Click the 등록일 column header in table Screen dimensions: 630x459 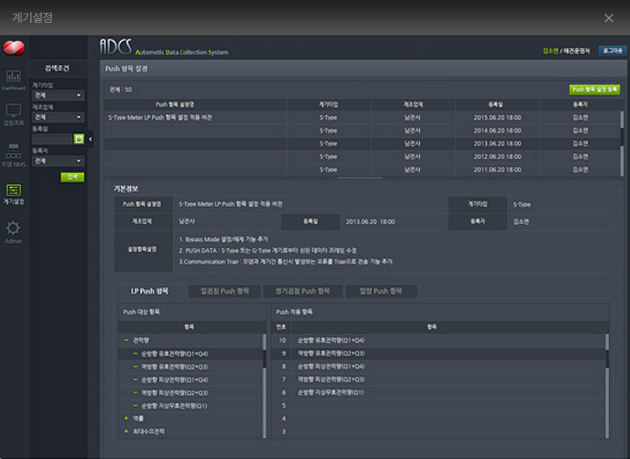tap(497, 105)
